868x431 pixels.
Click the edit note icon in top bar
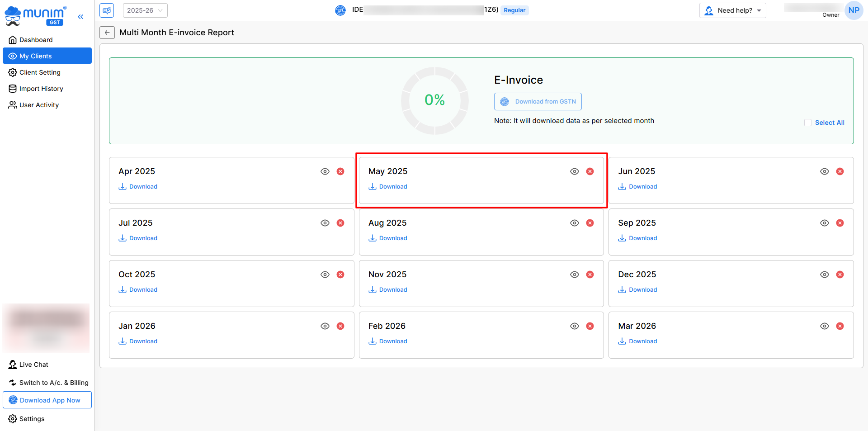[107, 10]
